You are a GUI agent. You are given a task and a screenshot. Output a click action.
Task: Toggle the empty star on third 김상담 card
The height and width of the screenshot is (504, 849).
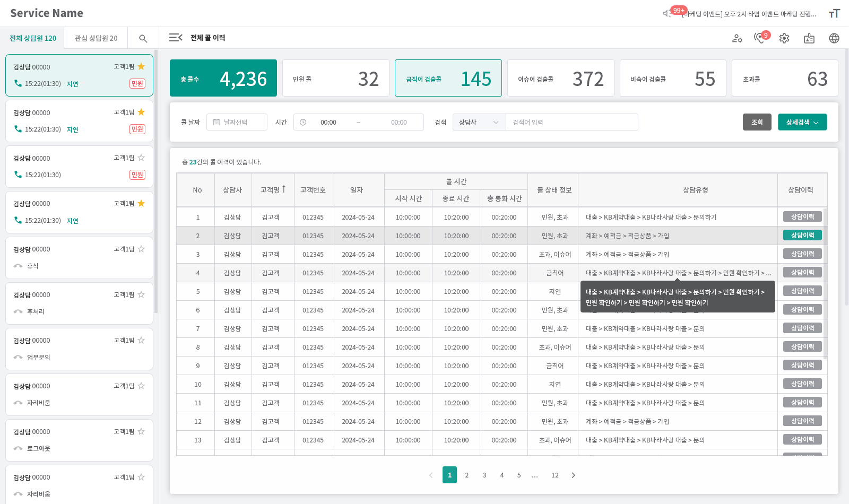coord(141,158)
